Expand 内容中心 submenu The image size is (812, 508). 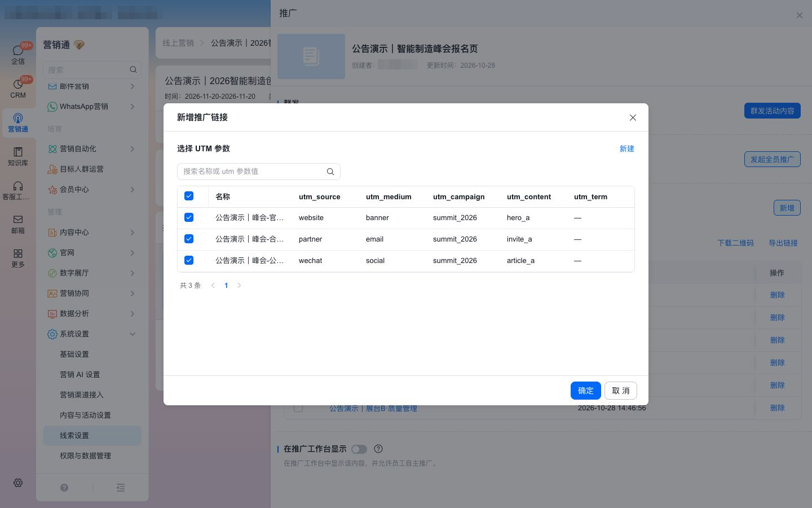coord(92,232)
